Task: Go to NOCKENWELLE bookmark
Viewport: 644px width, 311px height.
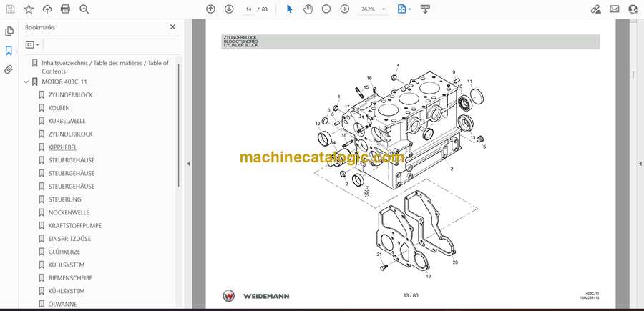Action: (69, 212)
